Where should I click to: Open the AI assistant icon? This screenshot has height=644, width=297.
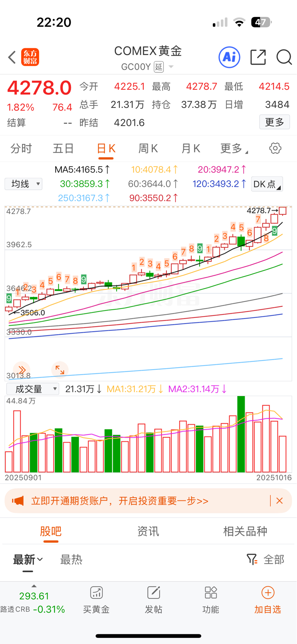(229, 57)
